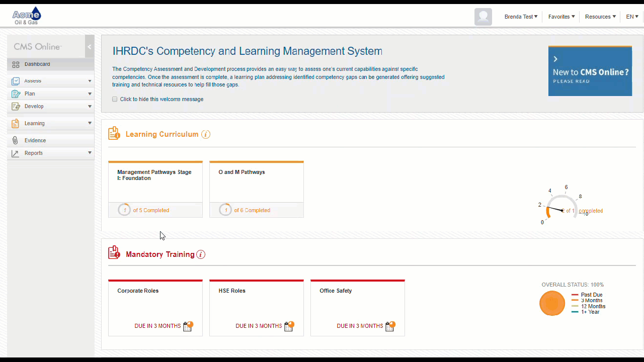Image resolution: width=644 pixels, height=362 pixels.
Task: Select Reports in the sidebar
Action: coord(50,153)
